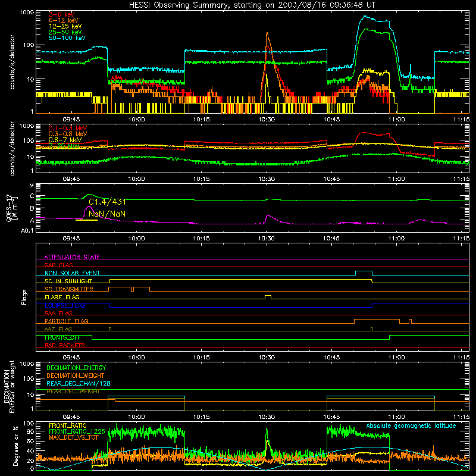Click the 10:15 tick label under Flags panel
The height and width of the screenshot is (476, 476).
[201, 358]
